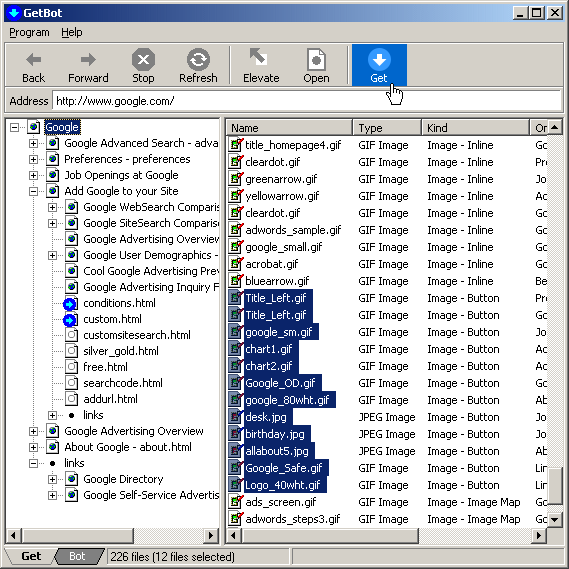Click the Address field with http://www.google.com/
This screenshot has height=569, width=569.
pos(307,101)
